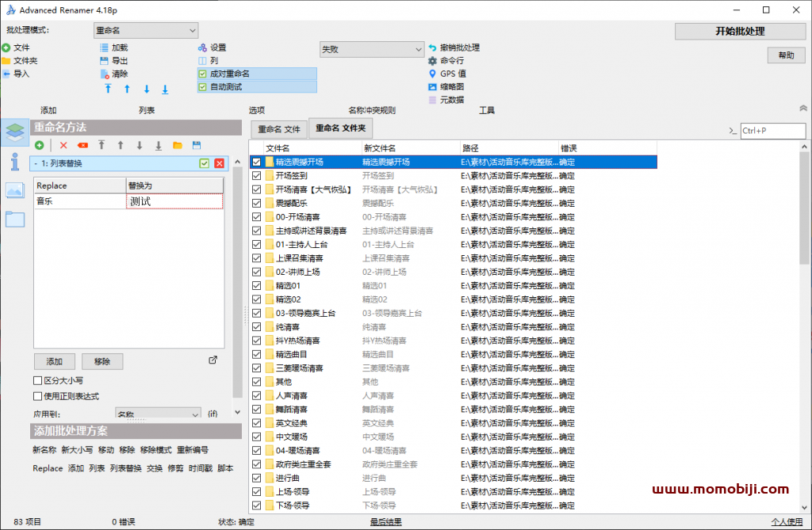Click the red X remove method icon
812x530 pixels.
click(x=63, y=145)
